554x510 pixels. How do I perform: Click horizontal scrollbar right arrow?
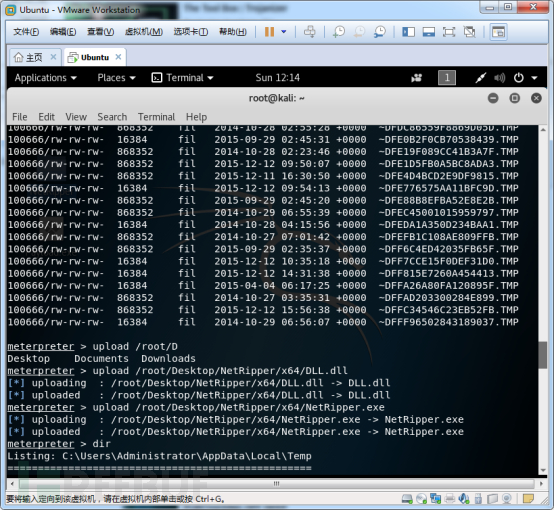[542, 483]
